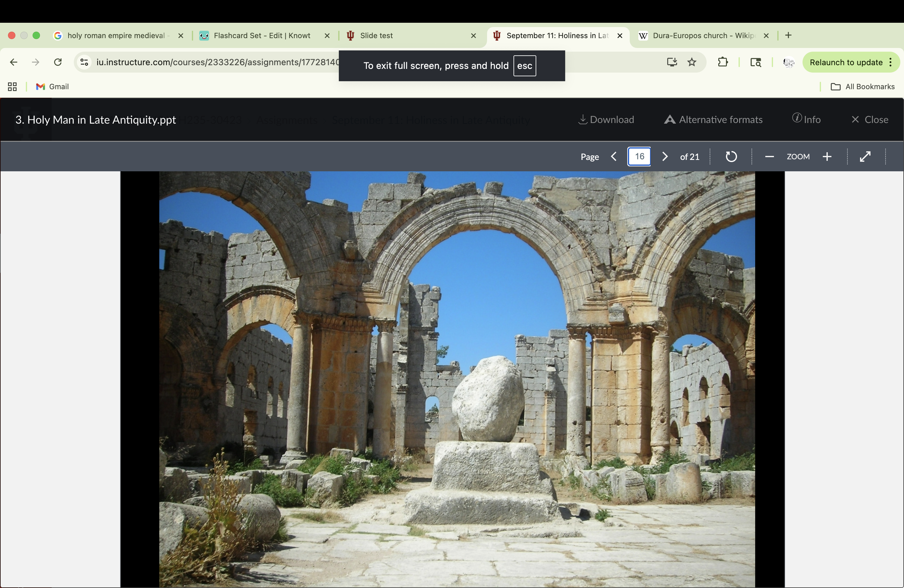Zoom out with the minus icon
904x588 pixels.
click(x=769, y=157)
